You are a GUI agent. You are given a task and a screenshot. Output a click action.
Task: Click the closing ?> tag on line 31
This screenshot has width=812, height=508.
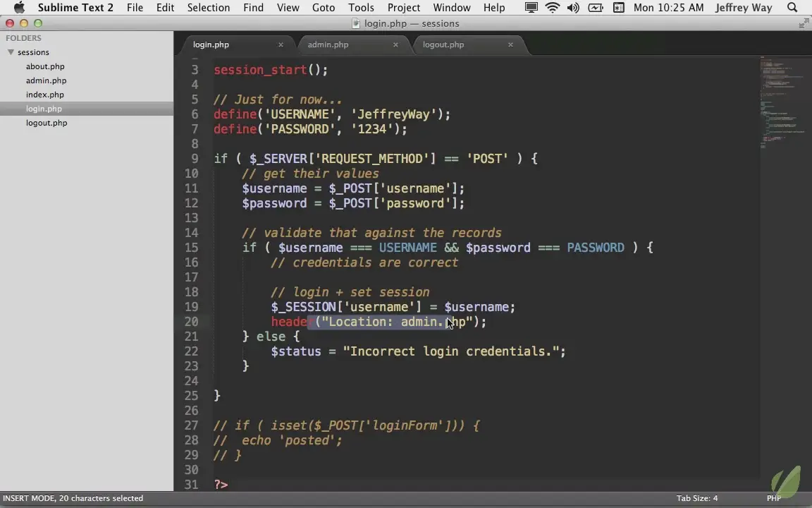point(221,485)
